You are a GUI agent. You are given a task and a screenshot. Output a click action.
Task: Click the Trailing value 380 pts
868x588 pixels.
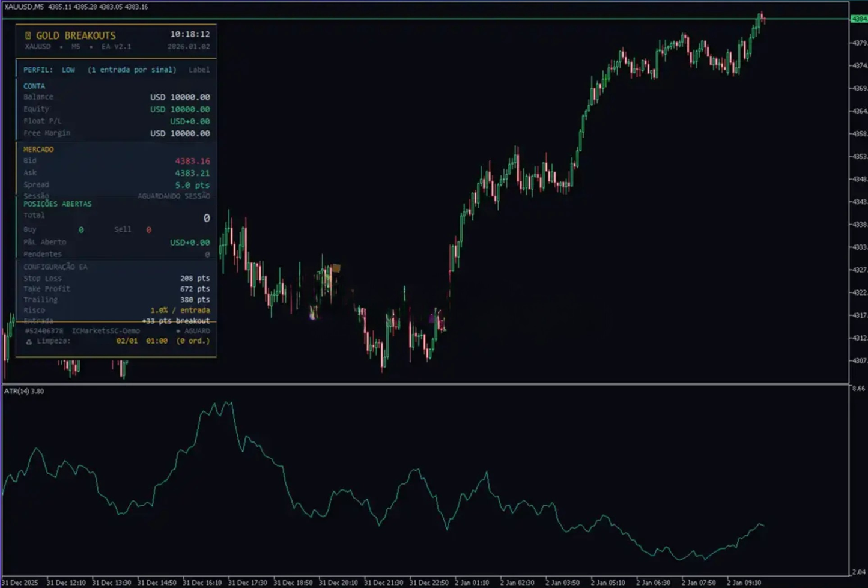[195, 300]
